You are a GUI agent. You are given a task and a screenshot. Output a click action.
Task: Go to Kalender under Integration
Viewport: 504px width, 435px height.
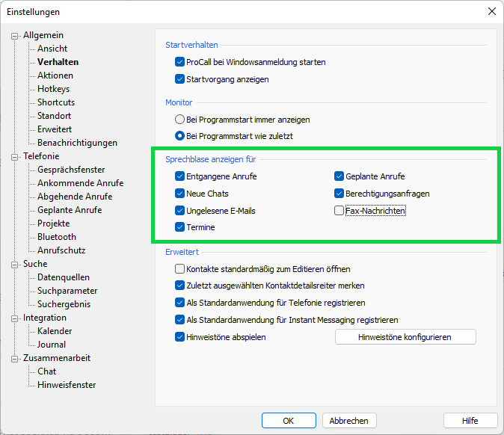pyautogui.click(x=55, y=331)
